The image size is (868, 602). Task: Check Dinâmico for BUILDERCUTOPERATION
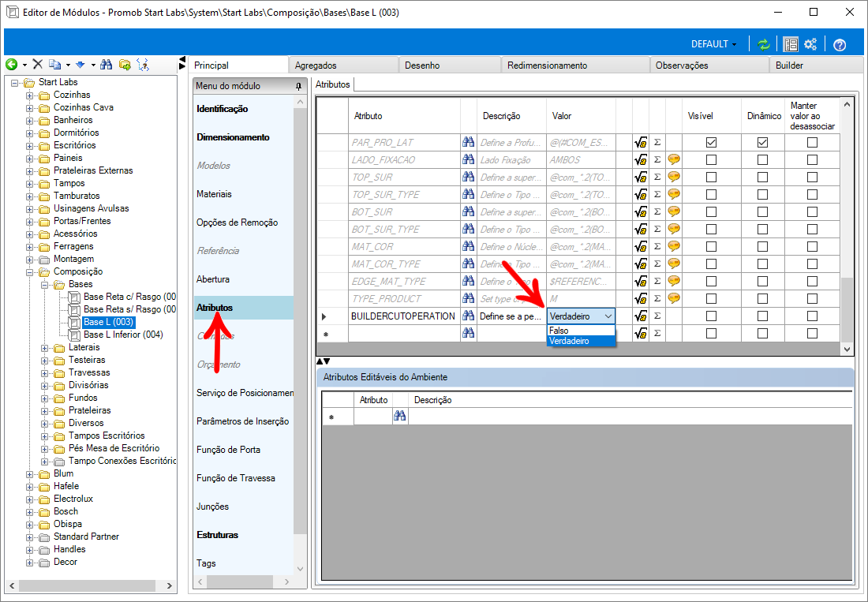click(762, 316)
